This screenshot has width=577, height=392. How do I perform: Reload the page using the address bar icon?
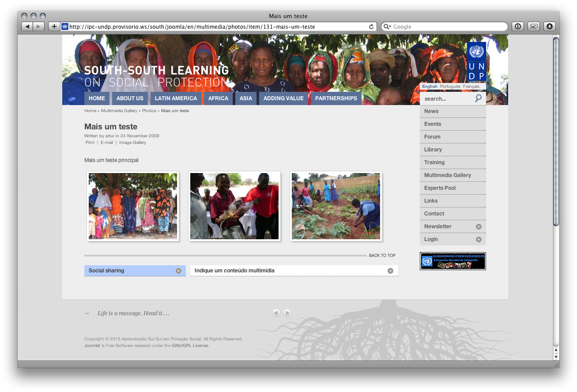(371, 26)
